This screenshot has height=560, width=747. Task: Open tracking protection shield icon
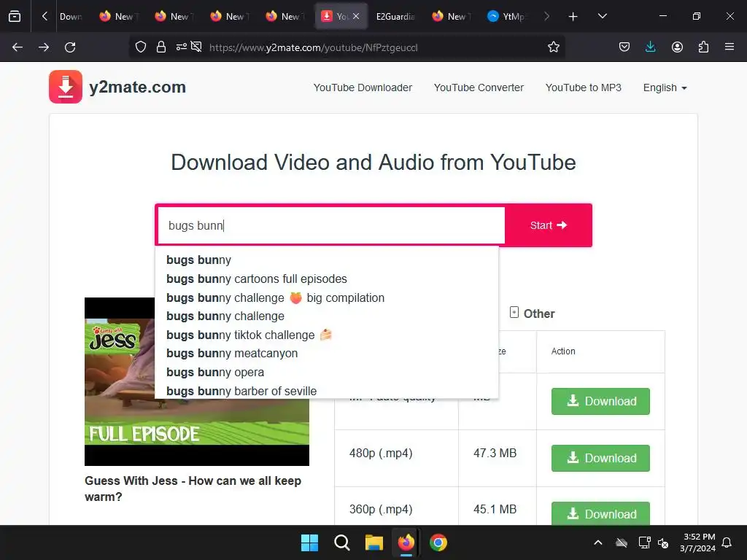tap(141, 47)
